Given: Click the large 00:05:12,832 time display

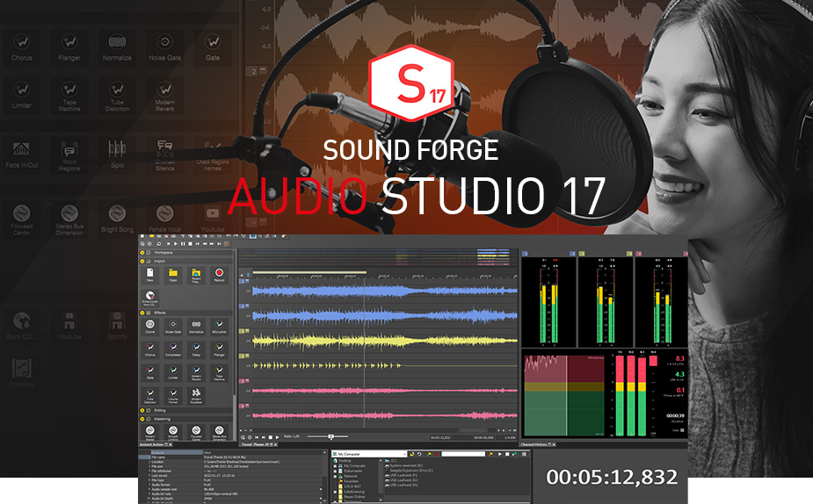Looking at the screenshot, I should pos(612,477).
